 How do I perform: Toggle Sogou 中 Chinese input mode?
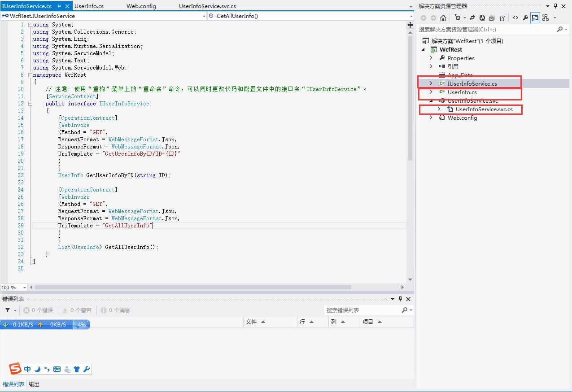pos(28,370)
